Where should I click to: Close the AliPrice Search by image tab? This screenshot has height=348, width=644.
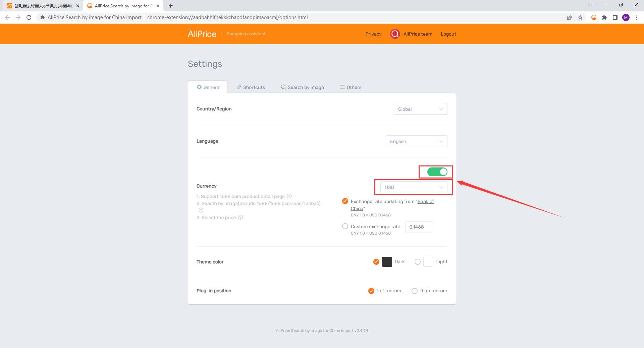[x=158, y=6]
